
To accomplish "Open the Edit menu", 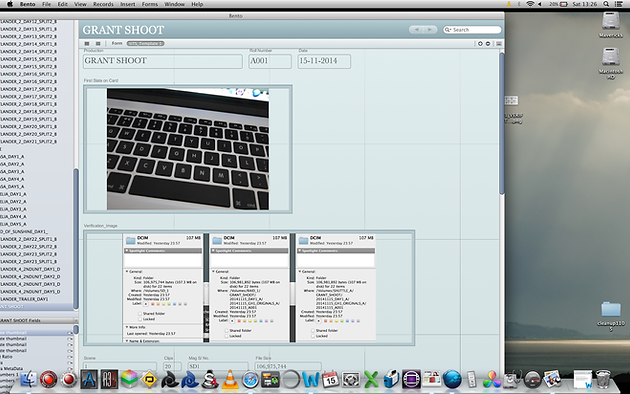I will tap(62, 4).
